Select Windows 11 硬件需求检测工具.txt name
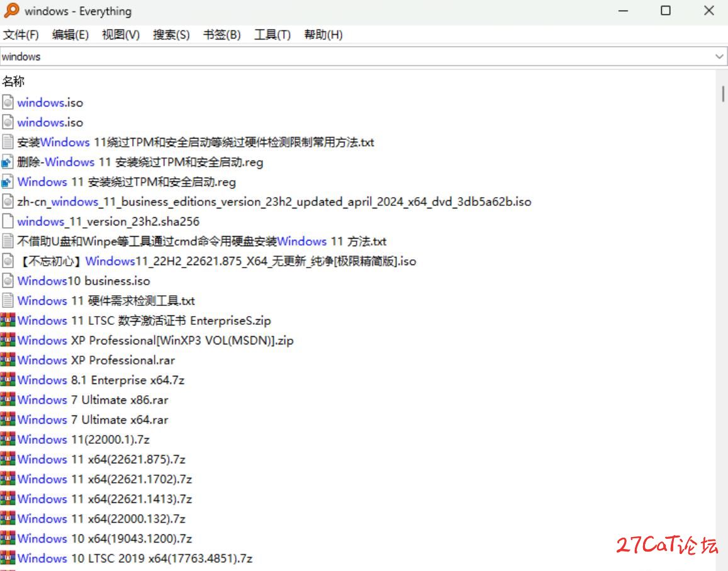This screenshot has height=571, width=728. click(x=106, y=300)
